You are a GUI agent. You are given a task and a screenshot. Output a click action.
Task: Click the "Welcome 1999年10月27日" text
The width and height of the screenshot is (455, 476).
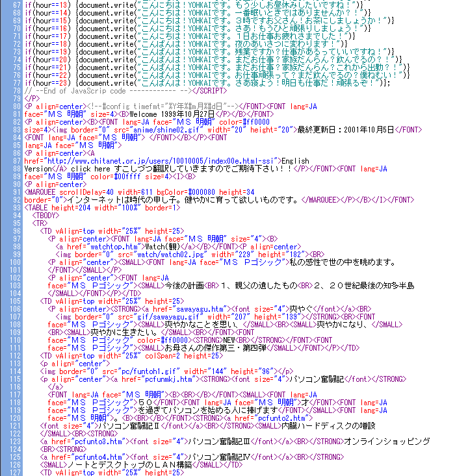[x=172, y=114]
